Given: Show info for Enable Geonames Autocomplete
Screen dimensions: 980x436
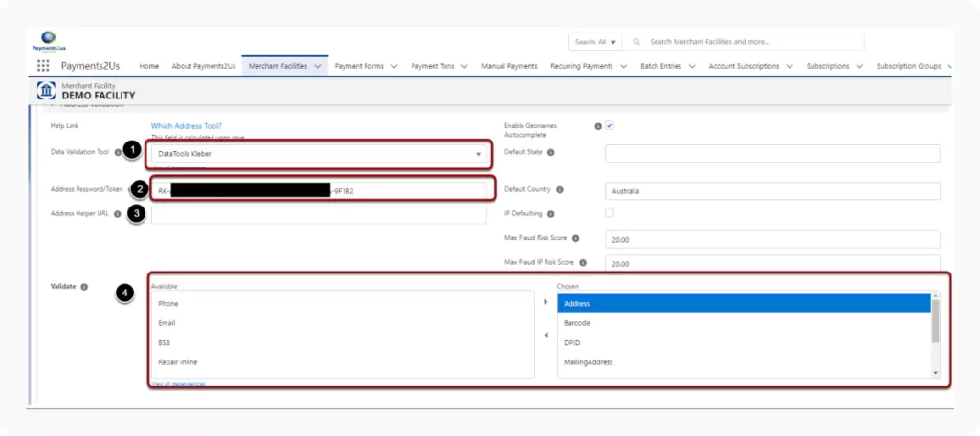Looking at the screenshot, I should click(x=598, y=126).
